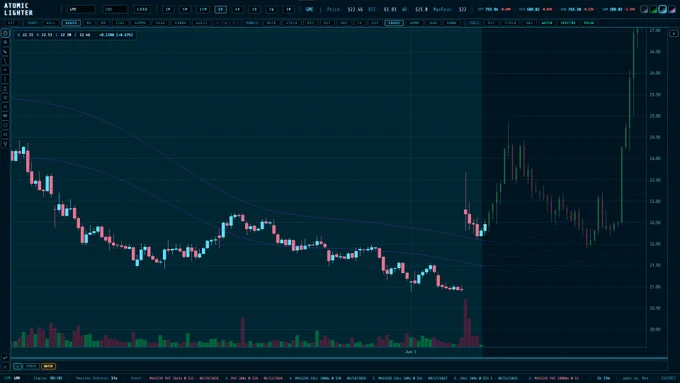Toggle the EXT extended-hours button

11,23
